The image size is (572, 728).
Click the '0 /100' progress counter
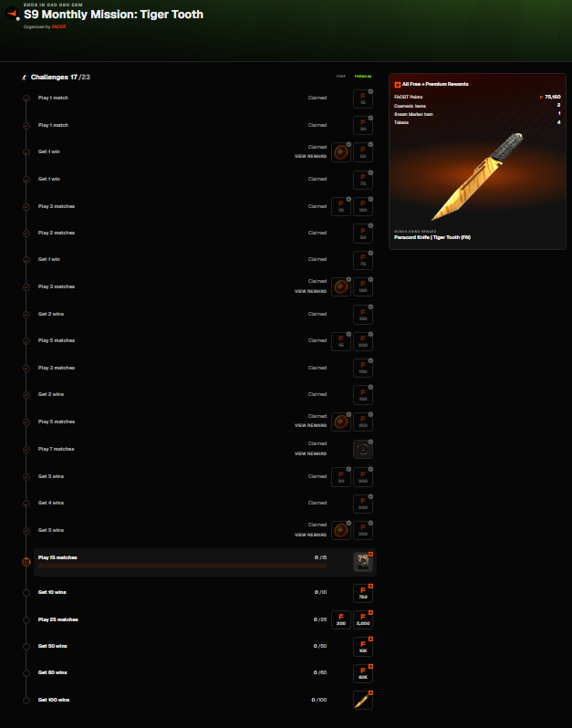click(319, 700)
